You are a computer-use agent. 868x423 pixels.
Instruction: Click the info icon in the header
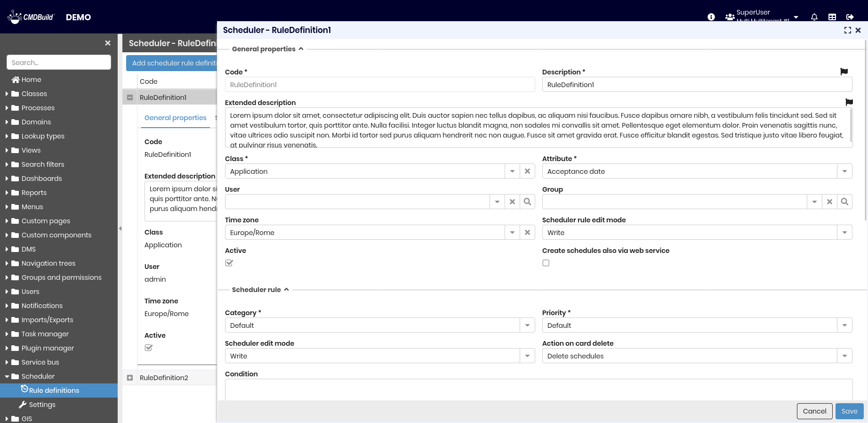tap(711, 17)
